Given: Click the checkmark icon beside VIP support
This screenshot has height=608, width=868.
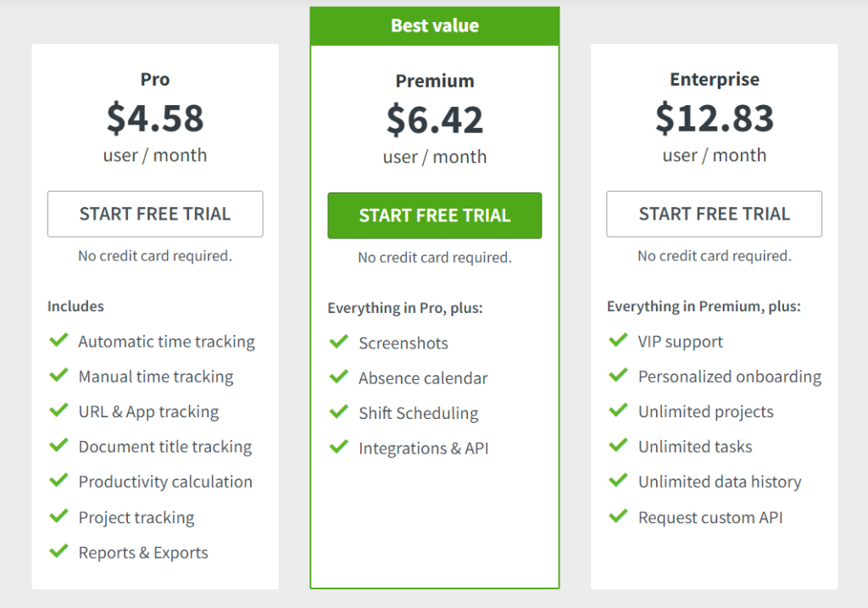Looking at the screenshot, I should tap(619, 341).
